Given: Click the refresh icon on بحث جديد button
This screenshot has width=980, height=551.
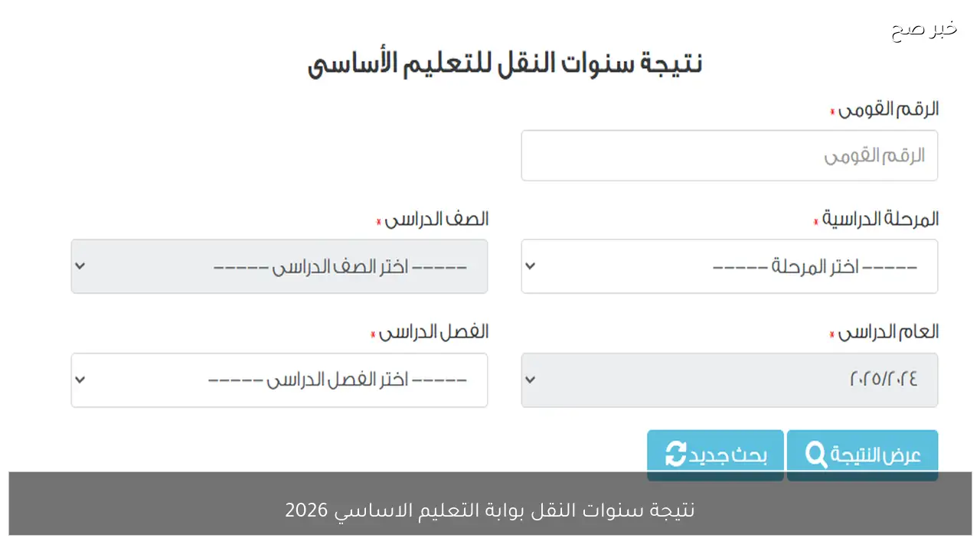Looking at the screenshot, I should point(675,454).
